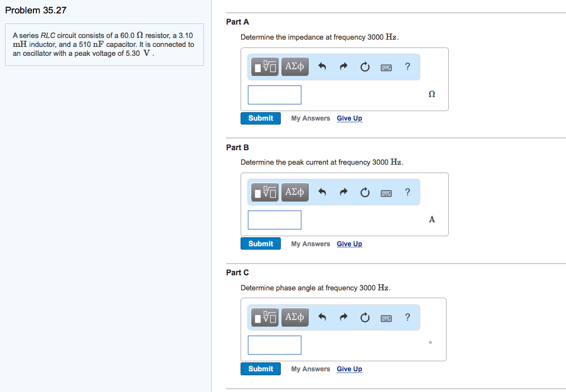The image size is (566, 392).
Task: Undo in the Part C toolbar
Action: point(322,318)
